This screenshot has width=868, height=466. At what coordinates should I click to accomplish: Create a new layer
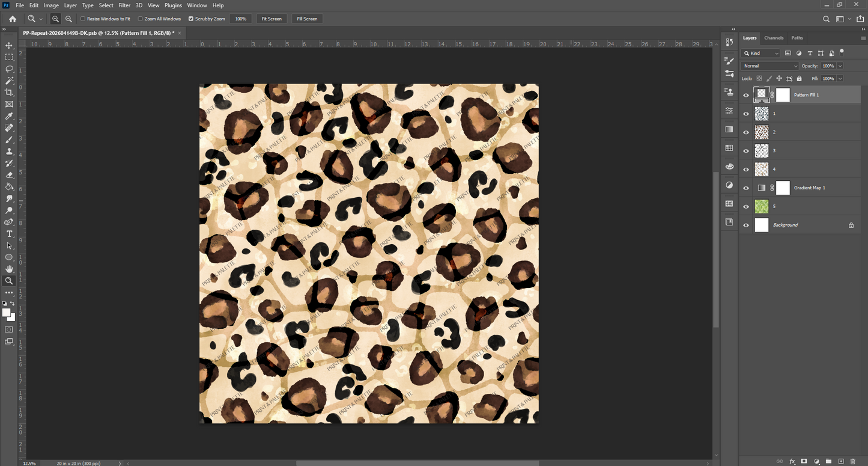(841, 461)
